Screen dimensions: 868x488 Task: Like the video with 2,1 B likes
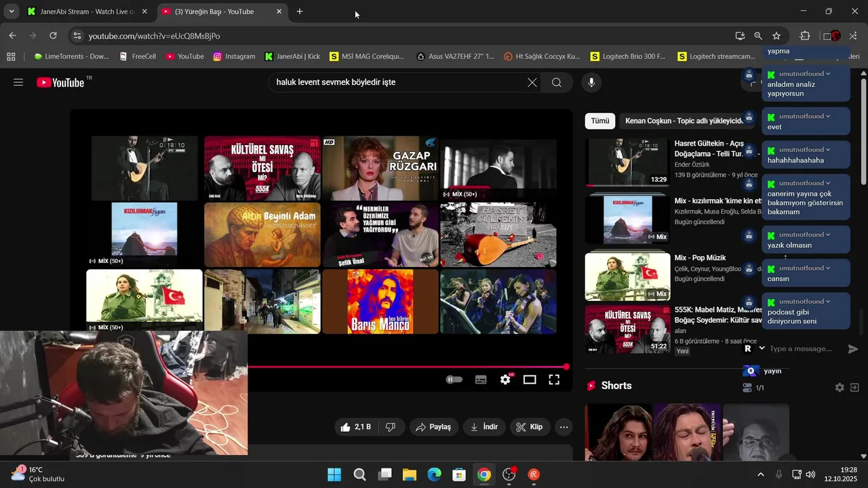[355, 427]
